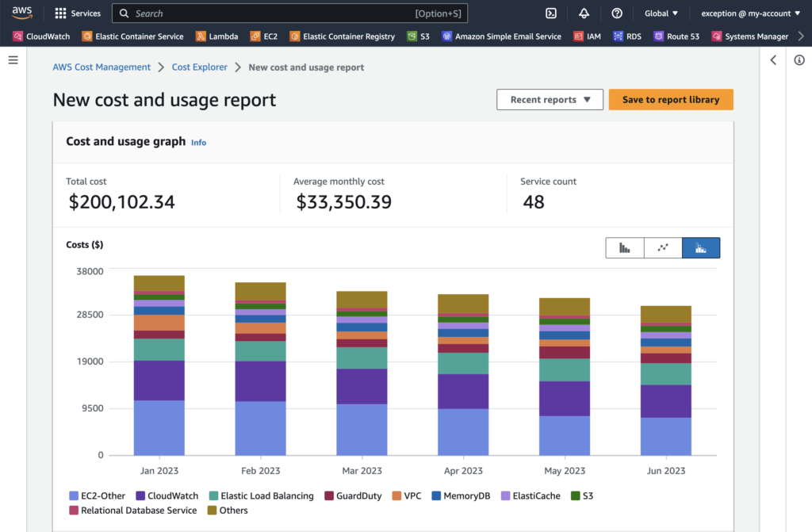Viewport: 812px width, 532px height.
Task: Click VPC legend color swatch
Action: pos(396,496)
